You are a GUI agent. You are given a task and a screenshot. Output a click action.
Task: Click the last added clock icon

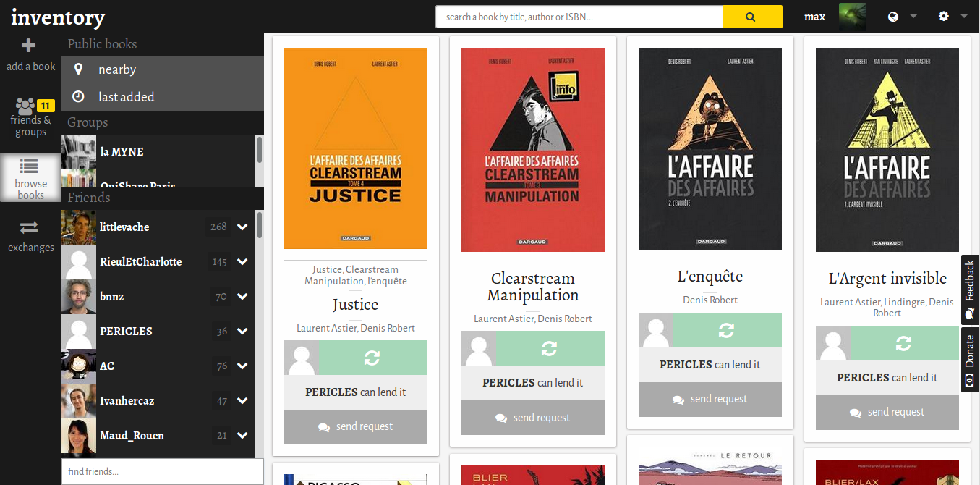tap(78, 96)
